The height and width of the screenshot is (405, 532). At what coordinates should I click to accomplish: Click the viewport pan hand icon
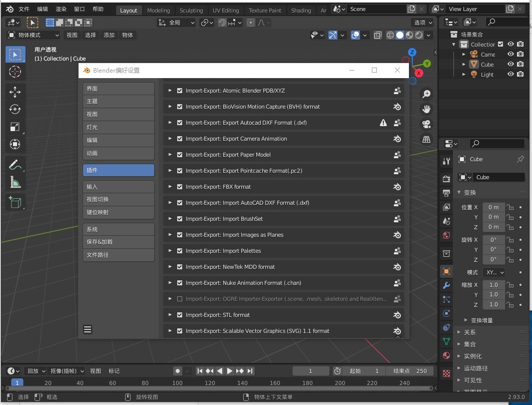pyautogui.click(x=426, y=109)
